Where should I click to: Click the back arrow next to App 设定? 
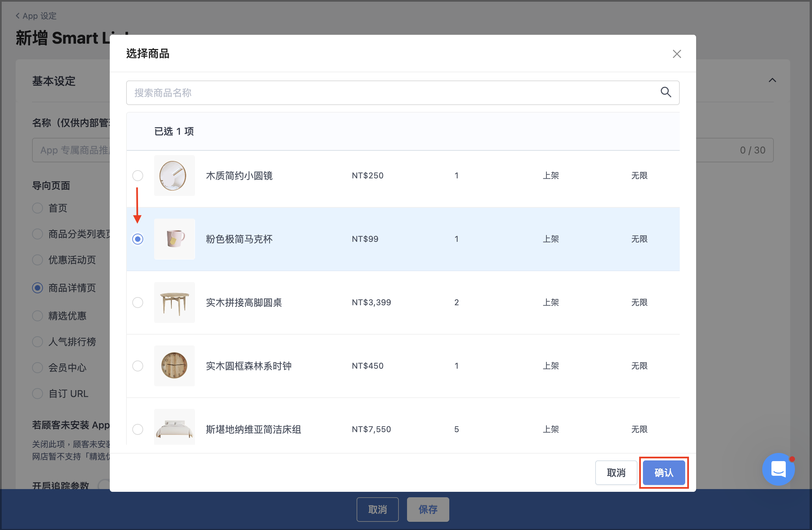point(18,16)
